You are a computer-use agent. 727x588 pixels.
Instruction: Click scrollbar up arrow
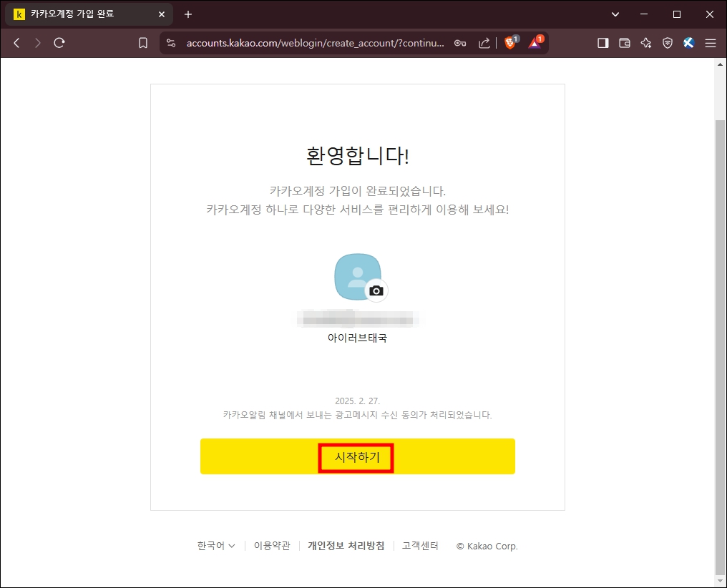720,64
